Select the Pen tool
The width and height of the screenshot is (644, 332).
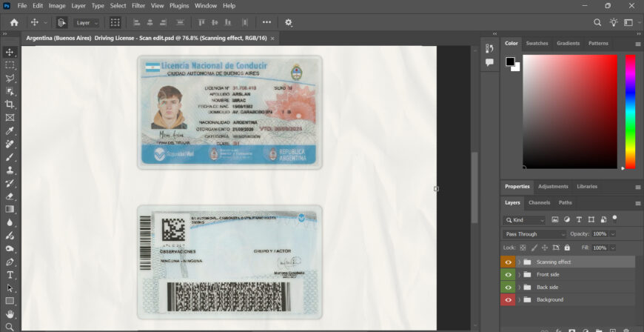10,262
